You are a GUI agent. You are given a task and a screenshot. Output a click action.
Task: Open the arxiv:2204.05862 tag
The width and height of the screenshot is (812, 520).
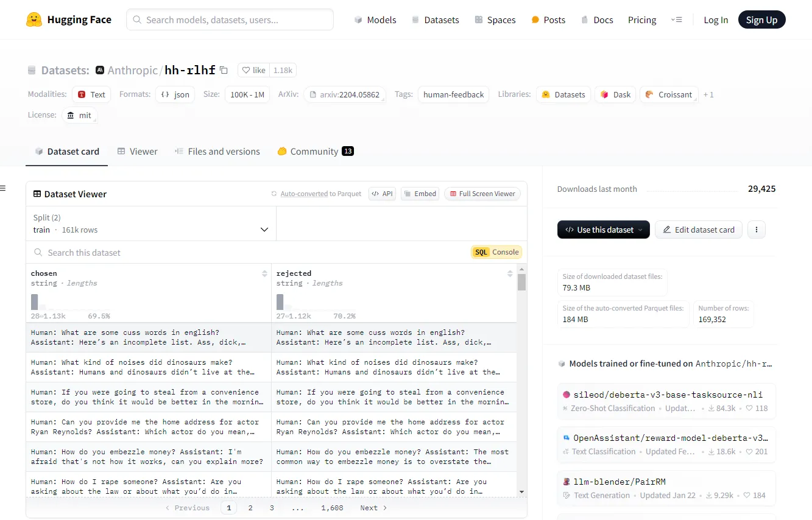click(x=345, y=94)
